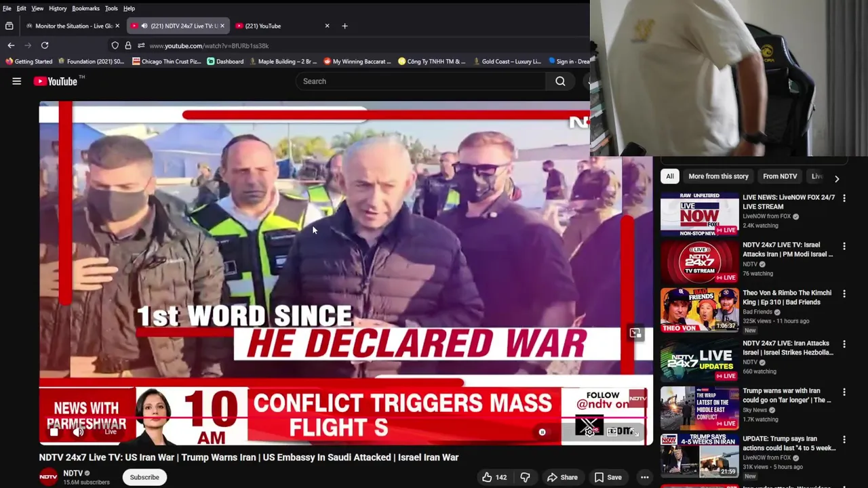Open the NDTV channel avatar
Image resolution: width=868 pixels, height=488 pixels.
click(48, 477)
